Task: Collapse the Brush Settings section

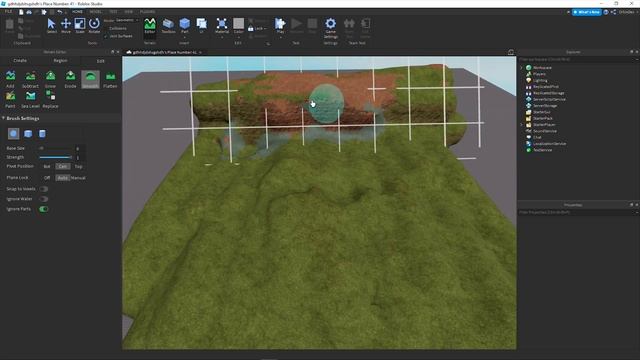Action: point(3,118)
